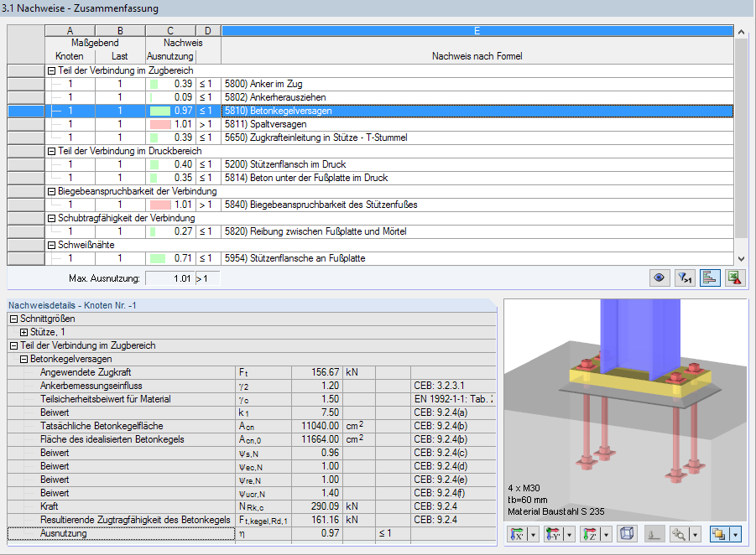The image size is (756, 555).
Task: Click column header B
Action: pyautogui.click(x=120, y=31)
